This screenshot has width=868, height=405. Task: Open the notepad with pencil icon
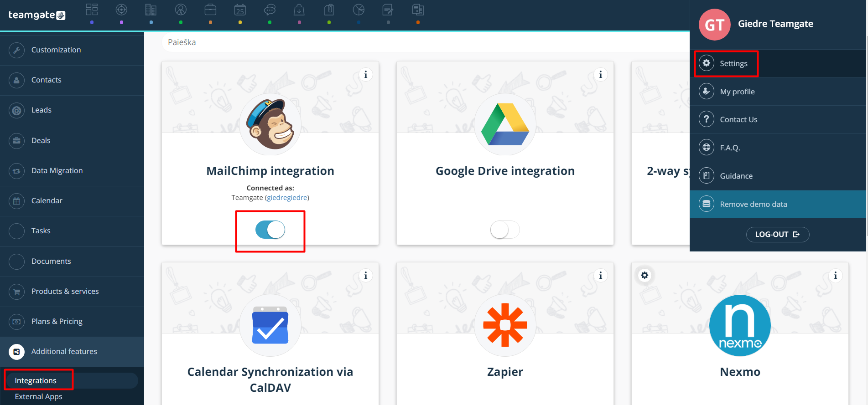point(388,10)
